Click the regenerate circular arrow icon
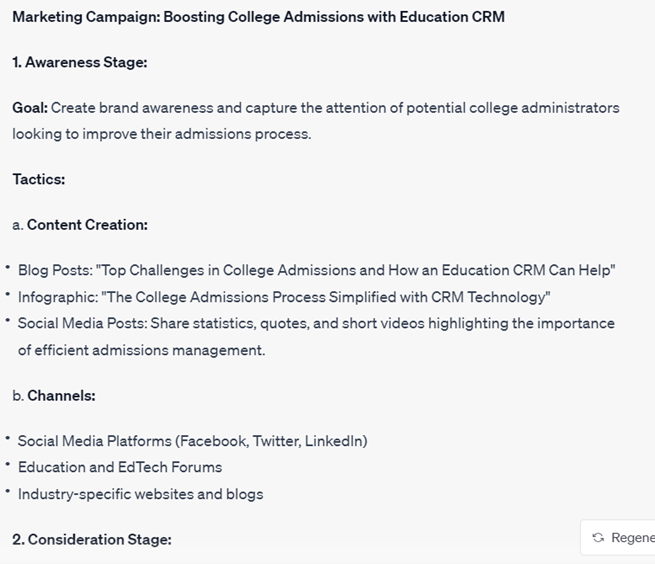The image size is (655, 564). (598, 538)
